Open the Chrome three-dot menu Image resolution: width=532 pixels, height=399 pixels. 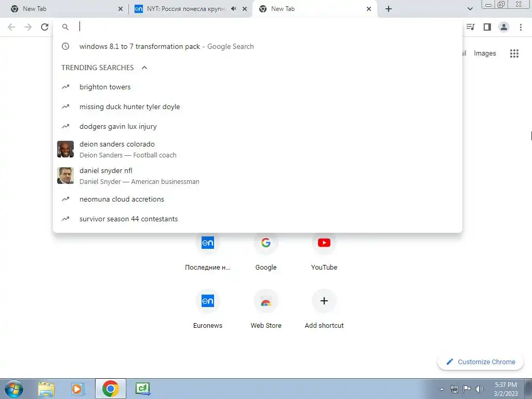521,27
